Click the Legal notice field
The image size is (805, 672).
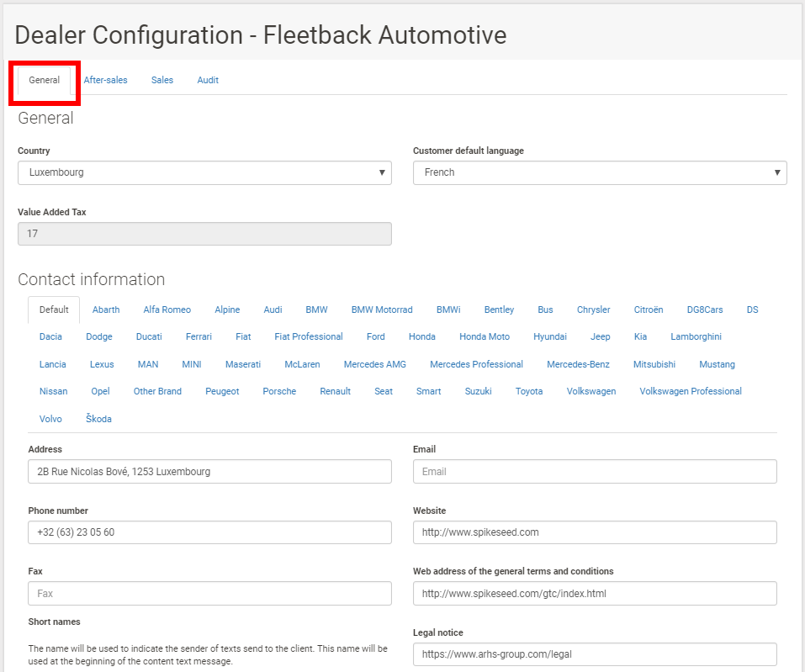click(x=594, y=654)
